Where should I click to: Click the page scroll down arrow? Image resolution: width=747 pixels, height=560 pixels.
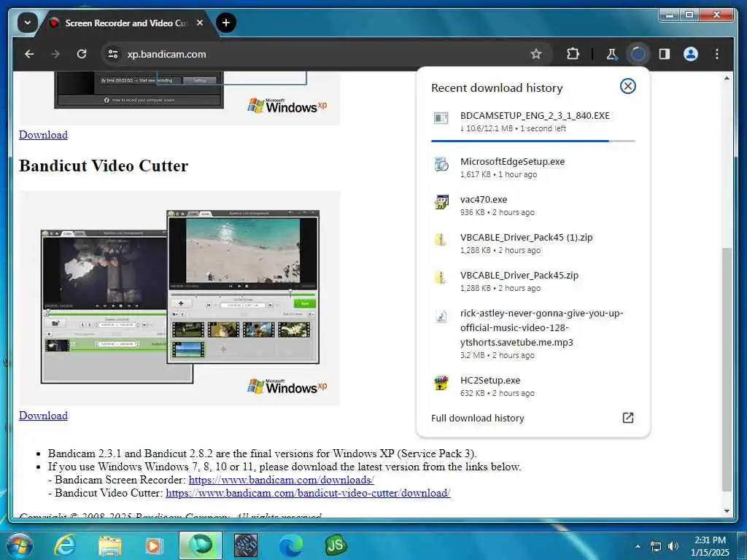727,511
